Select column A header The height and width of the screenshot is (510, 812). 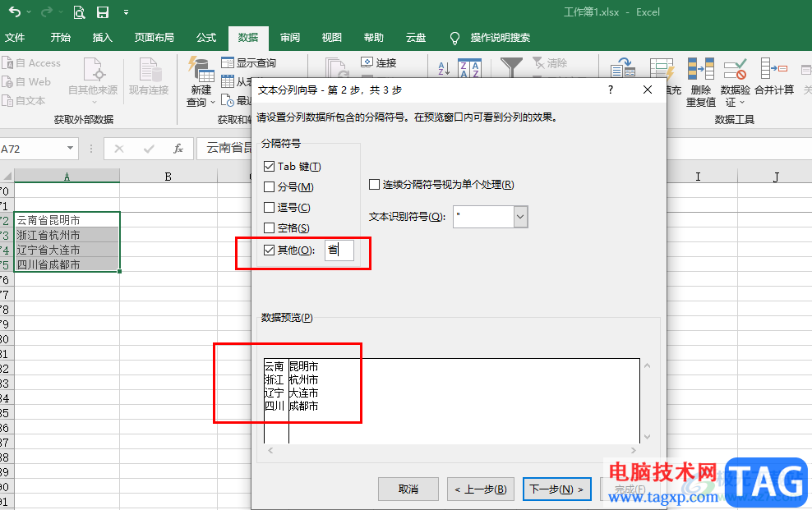(x=67, y=177)
